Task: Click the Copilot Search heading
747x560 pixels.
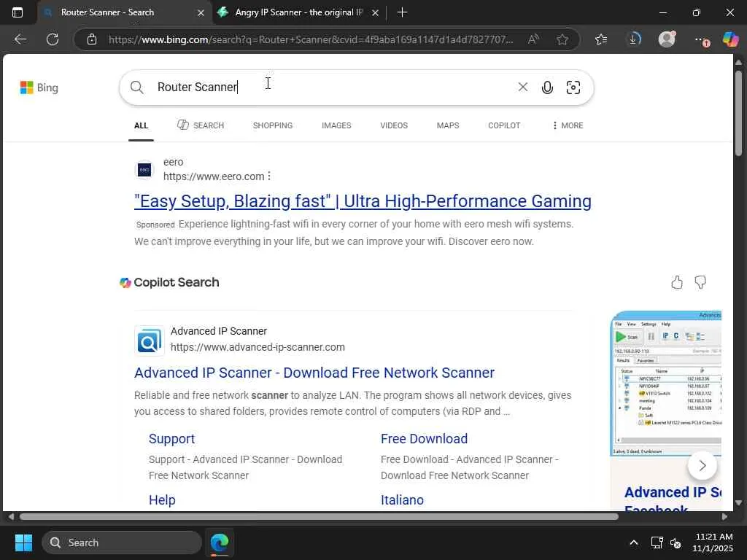Action: pos(177,282)
